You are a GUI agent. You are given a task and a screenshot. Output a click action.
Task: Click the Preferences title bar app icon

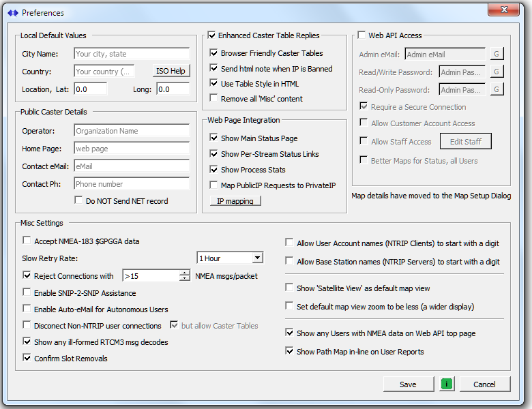coord(13,13)
